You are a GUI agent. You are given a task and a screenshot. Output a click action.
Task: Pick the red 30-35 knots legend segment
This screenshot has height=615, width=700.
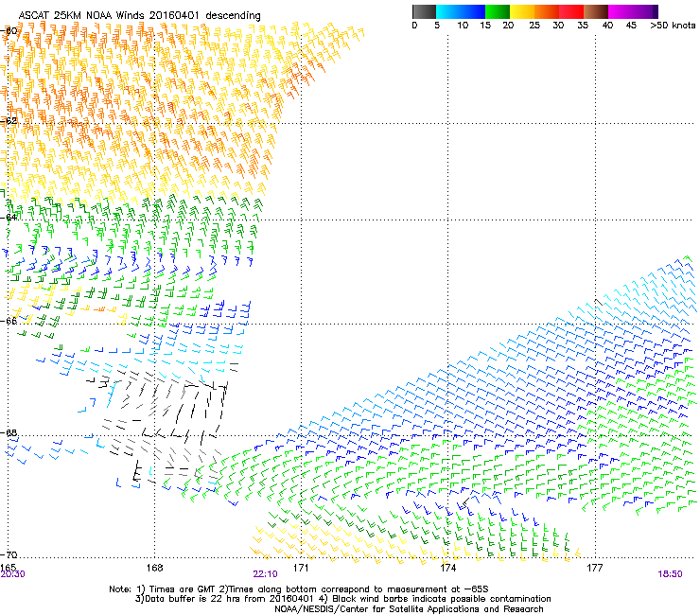(571, 11)
